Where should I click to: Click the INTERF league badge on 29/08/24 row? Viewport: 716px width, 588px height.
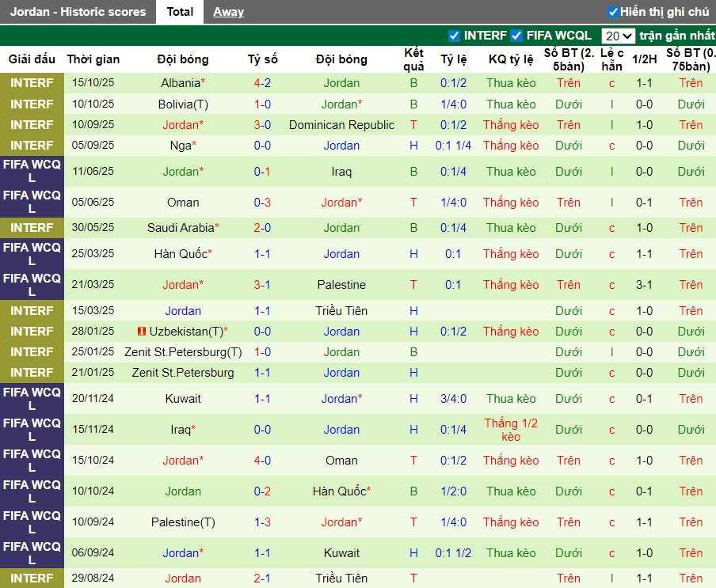click(x=32, y=579)
